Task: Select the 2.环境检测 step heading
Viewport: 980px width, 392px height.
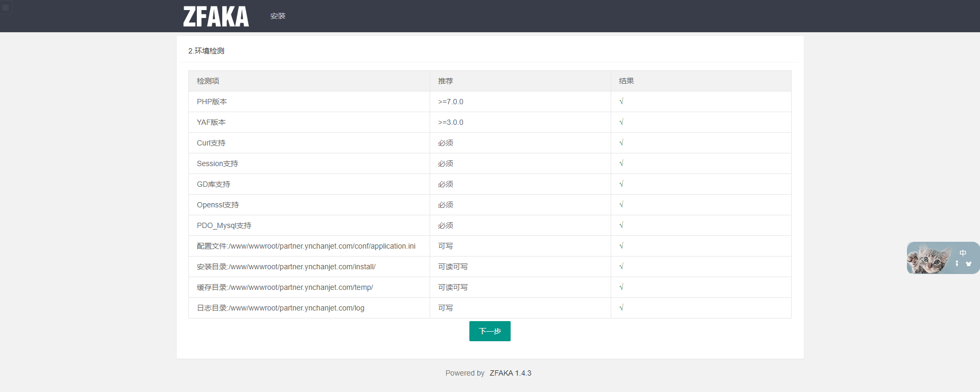Action: point(206,51)
